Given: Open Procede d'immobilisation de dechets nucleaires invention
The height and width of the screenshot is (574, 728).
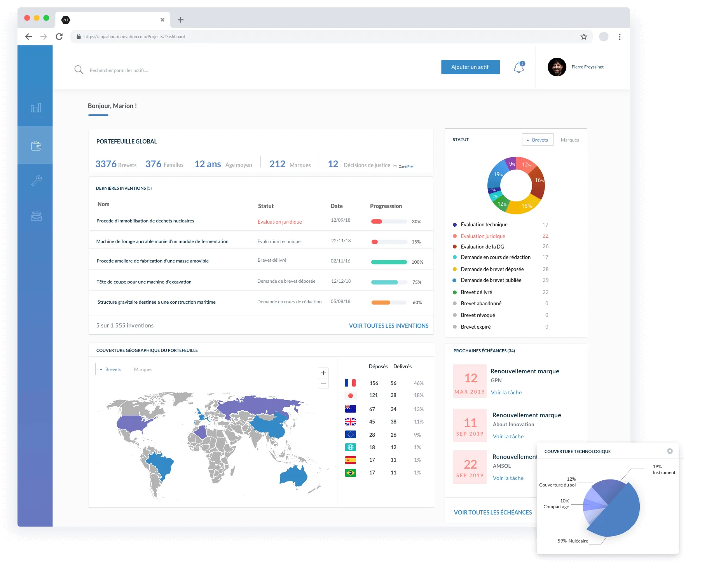Looking at the screenshot, I should [x=145, y=221].
